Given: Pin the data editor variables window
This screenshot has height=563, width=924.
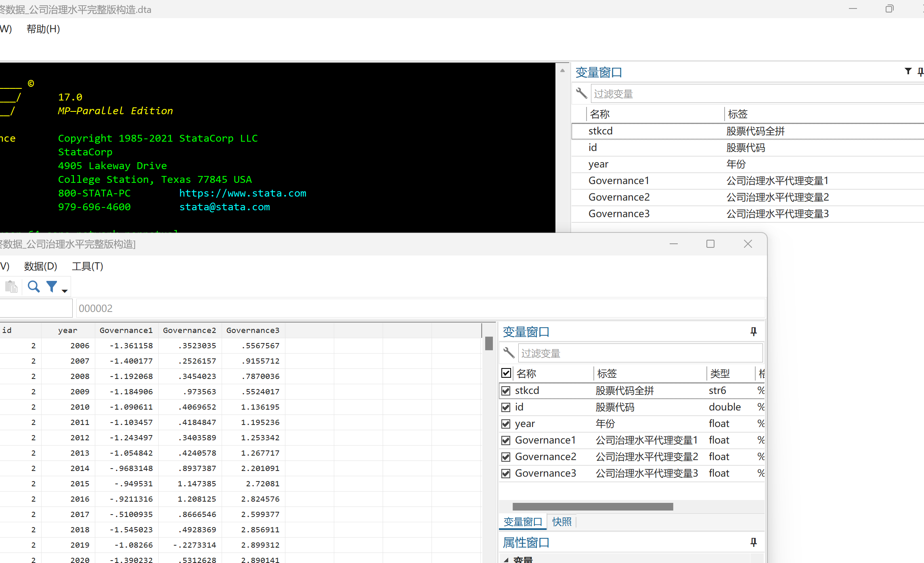Looking at the screenshot, I should [753, 332].
